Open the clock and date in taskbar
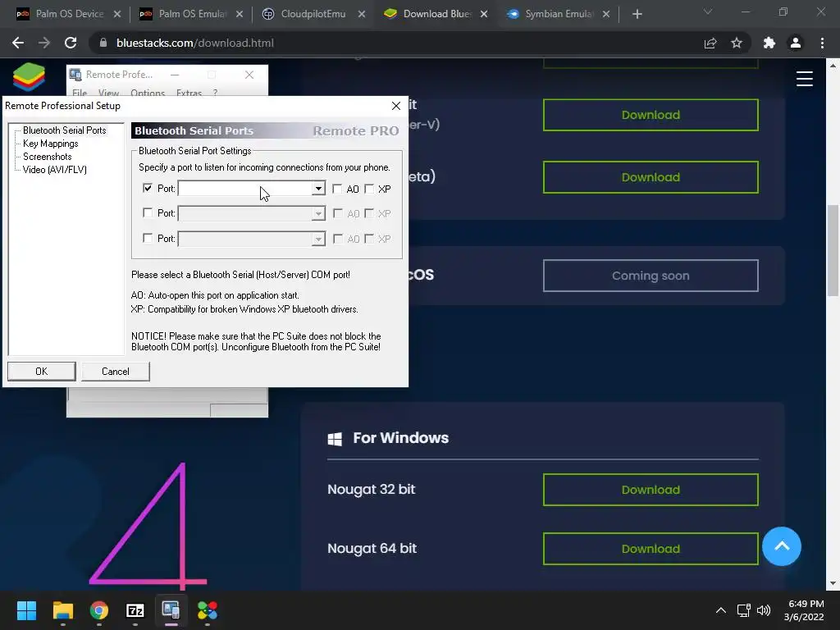The image size is (840, 630). 806,610
